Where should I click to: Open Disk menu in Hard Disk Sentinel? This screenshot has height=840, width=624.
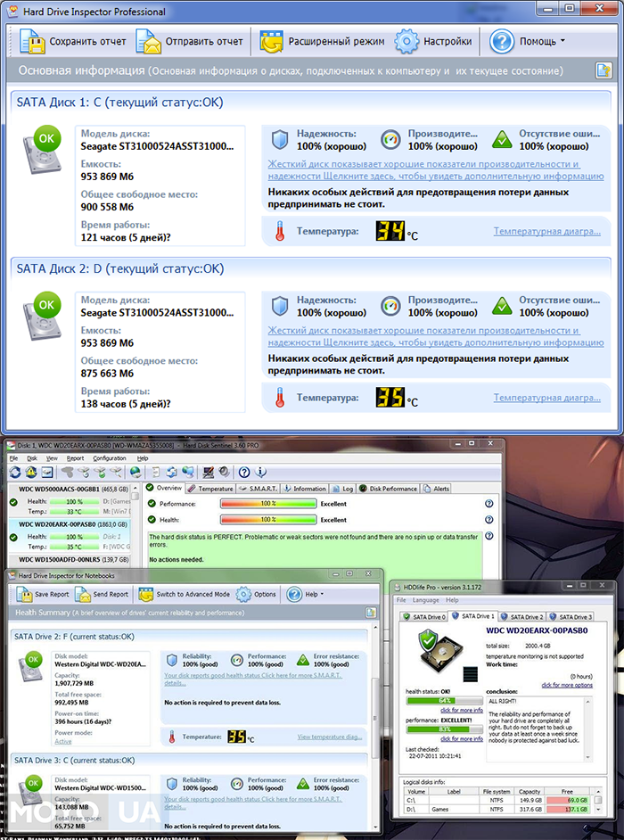point(32,458)
